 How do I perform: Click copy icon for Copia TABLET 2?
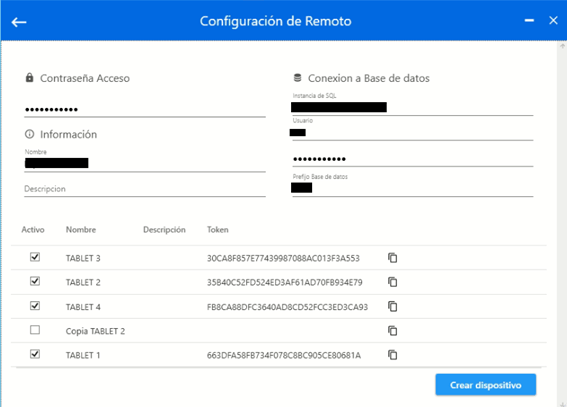pyautogui.click(x=392, y=331)
